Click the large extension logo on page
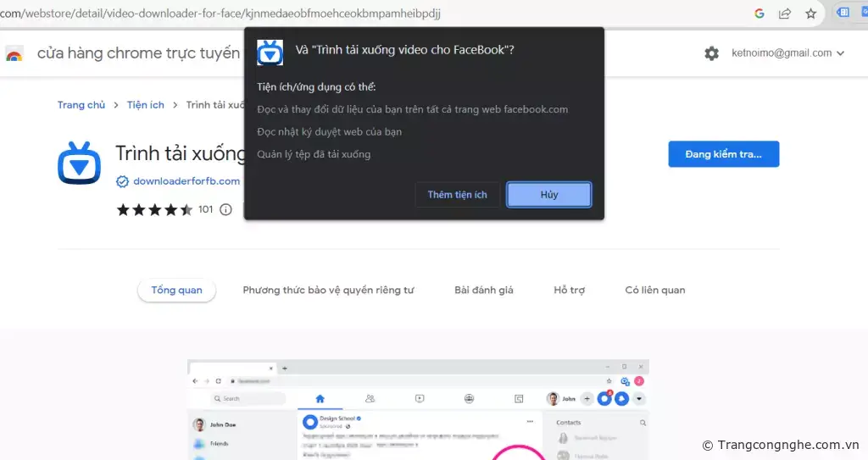 click(x=80, y=163)
